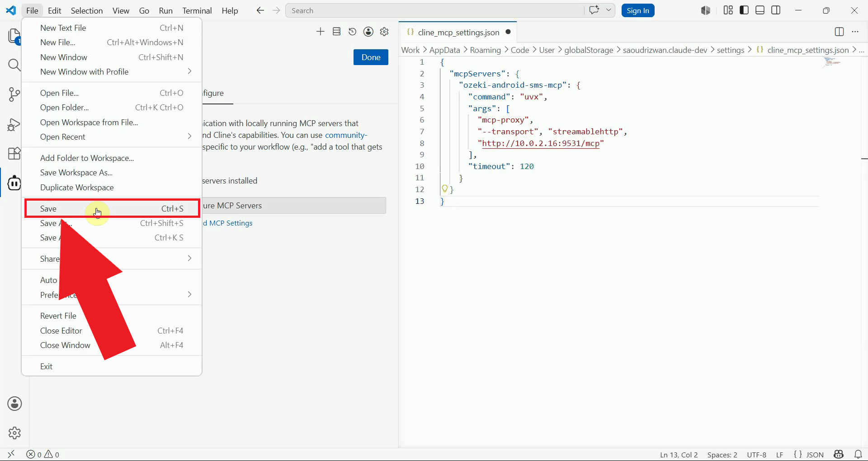Select Close Editor in the menu
The image size is (868, 461).
click(x=112, y=330)
